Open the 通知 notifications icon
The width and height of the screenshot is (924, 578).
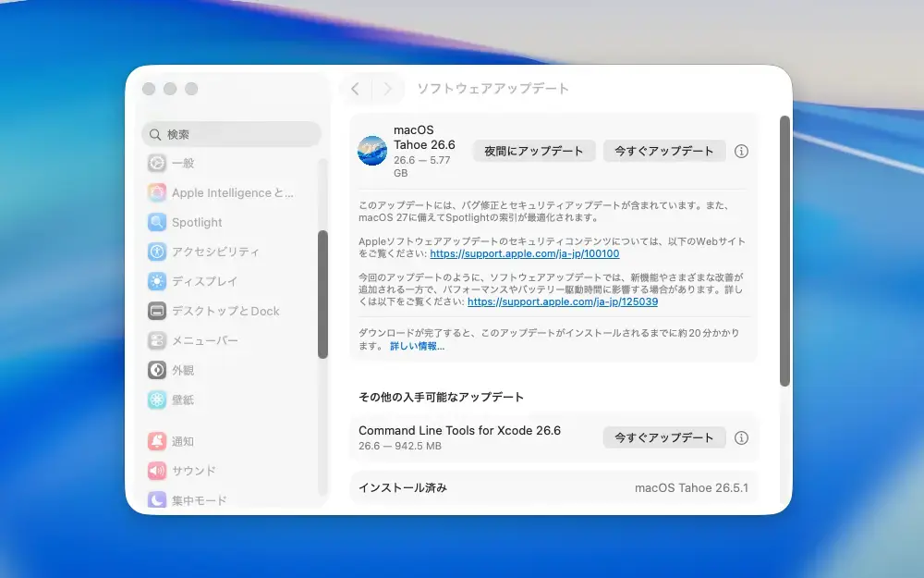pos(157,441)
